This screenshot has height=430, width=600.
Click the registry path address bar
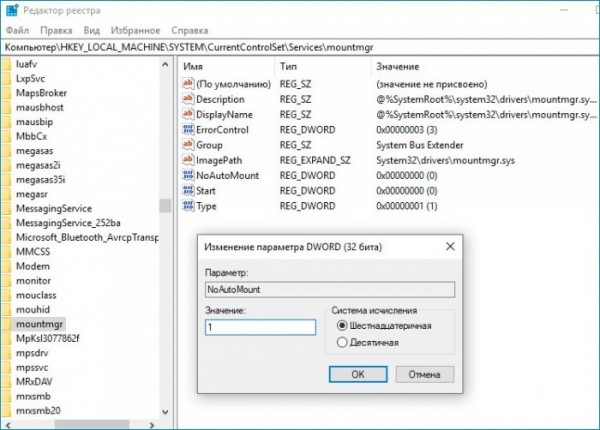coord(300,47)
